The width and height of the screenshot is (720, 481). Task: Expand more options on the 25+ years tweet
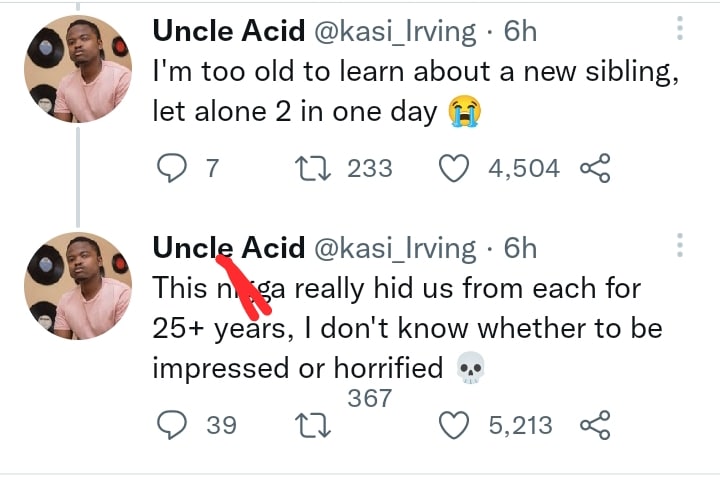tap(680, 247)
